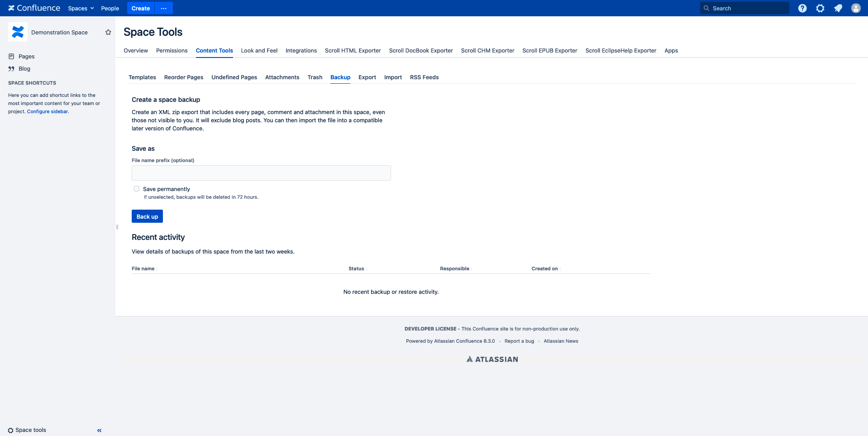Expand the Spaces dropdown menu
This screenshot has height=436, width=868.
tap(81, 8)
